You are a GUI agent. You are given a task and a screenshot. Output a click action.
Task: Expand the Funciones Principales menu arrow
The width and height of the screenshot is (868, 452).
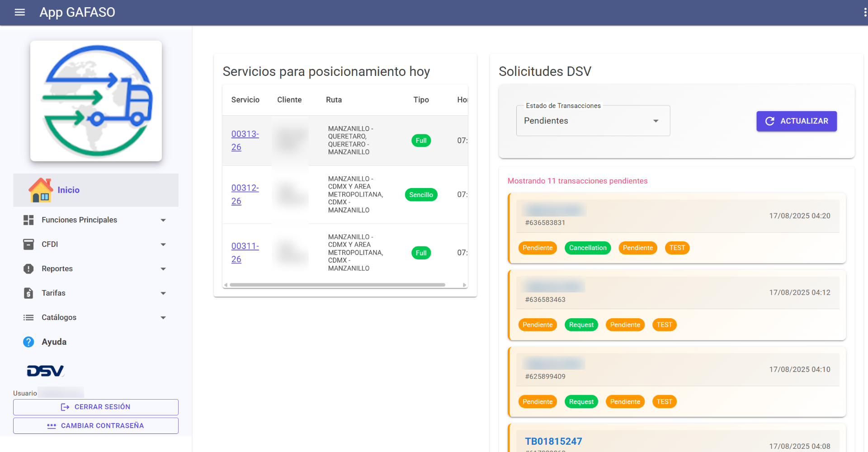point(163,220)
